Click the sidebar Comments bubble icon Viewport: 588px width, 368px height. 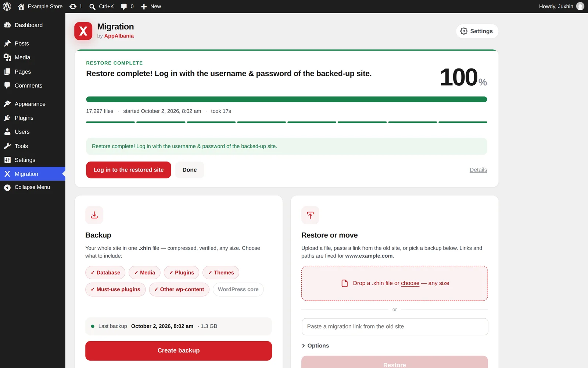click(7, 86)
